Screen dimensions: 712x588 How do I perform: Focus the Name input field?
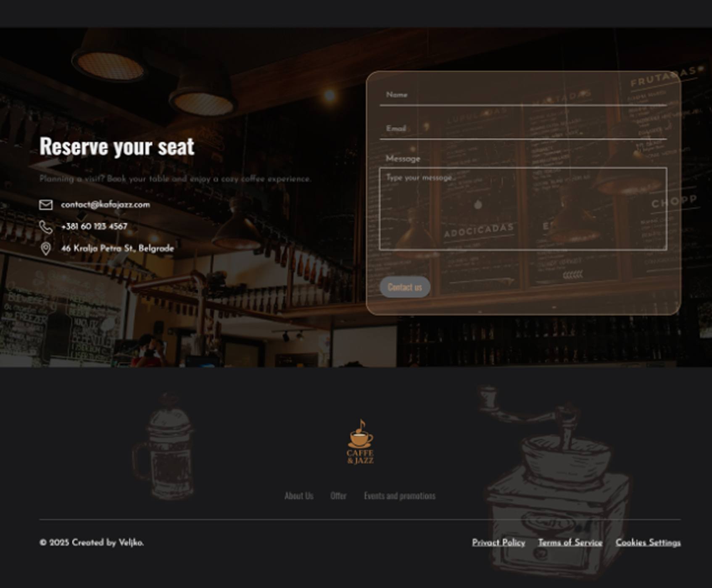pos(523,95)
